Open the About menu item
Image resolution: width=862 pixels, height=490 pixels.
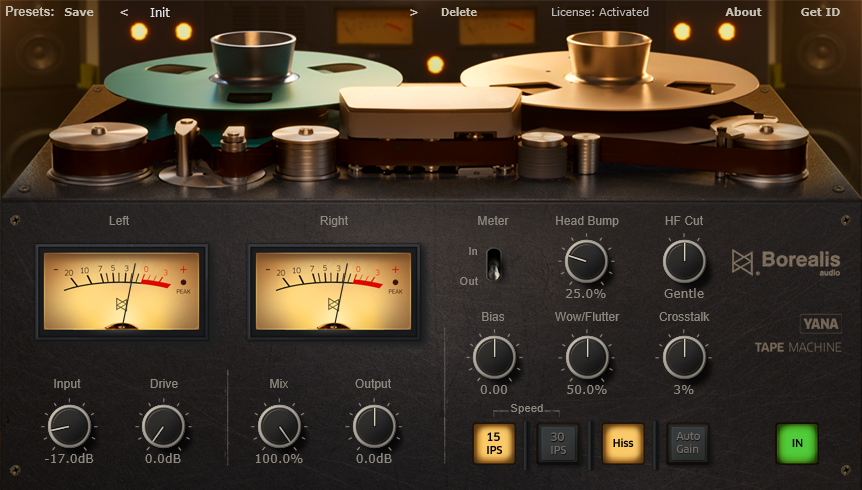pyautogui.click(x=743, y=12)
